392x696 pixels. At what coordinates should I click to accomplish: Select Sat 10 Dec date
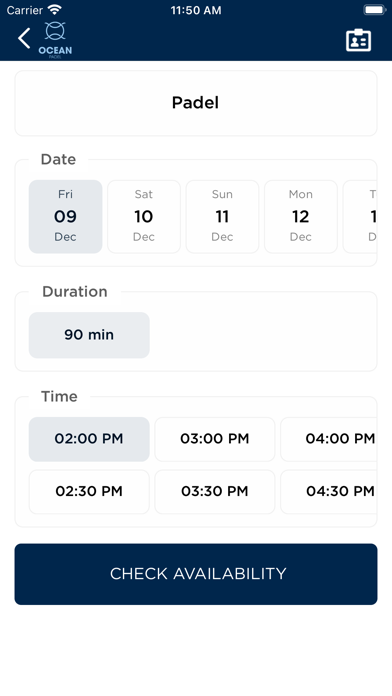tap(144, 217)
